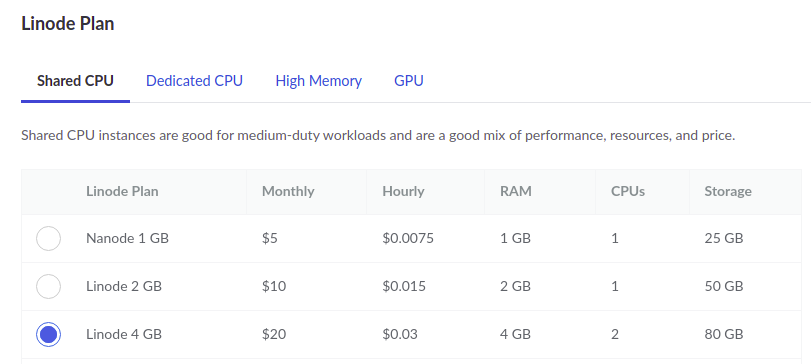
Task: Open the Dedicated CPU tab
Action: (x=194, y=81)
